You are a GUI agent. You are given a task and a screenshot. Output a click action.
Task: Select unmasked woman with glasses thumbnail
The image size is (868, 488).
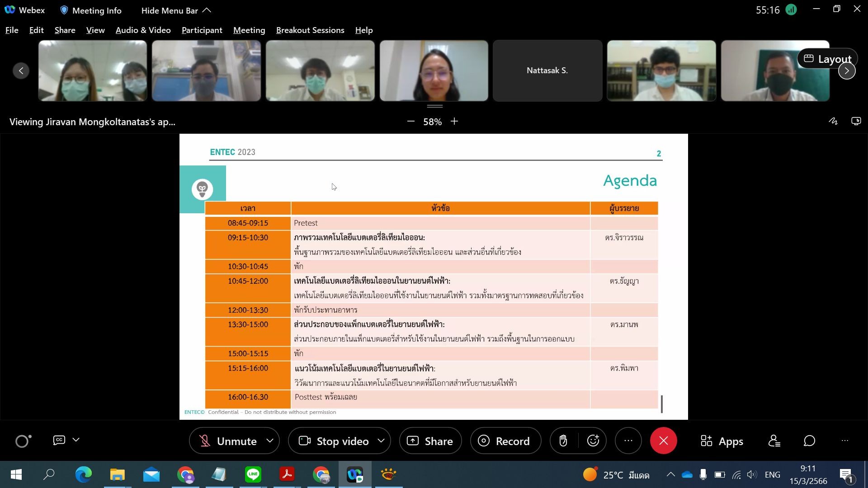pos(434,70)
